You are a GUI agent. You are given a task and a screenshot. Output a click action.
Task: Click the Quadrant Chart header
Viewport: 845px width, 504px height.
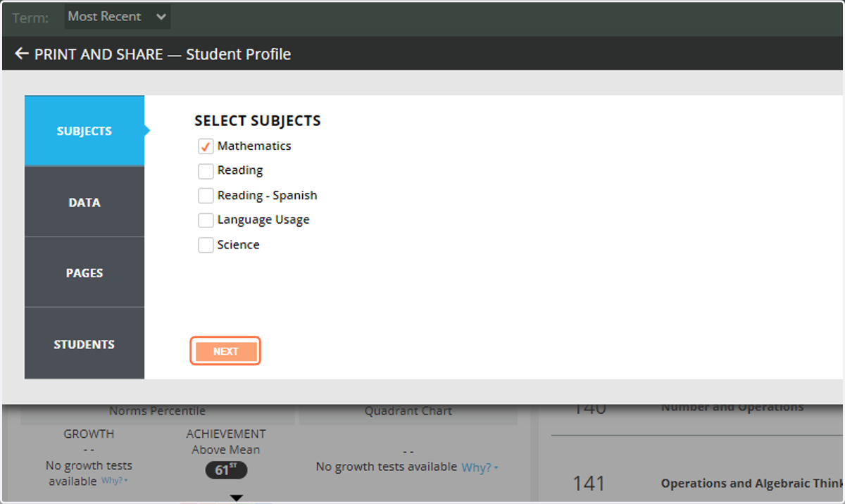coord(408,411)
